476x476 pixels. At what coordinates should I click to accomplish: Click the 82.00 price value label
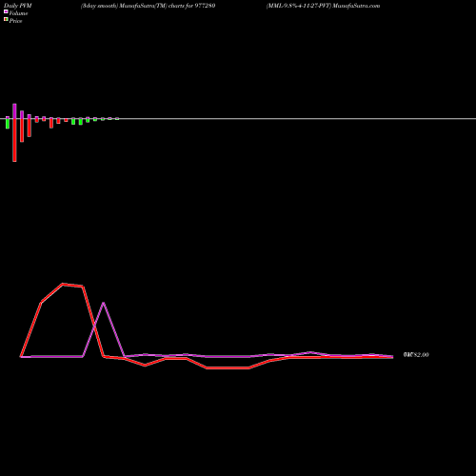click(416, 355)
